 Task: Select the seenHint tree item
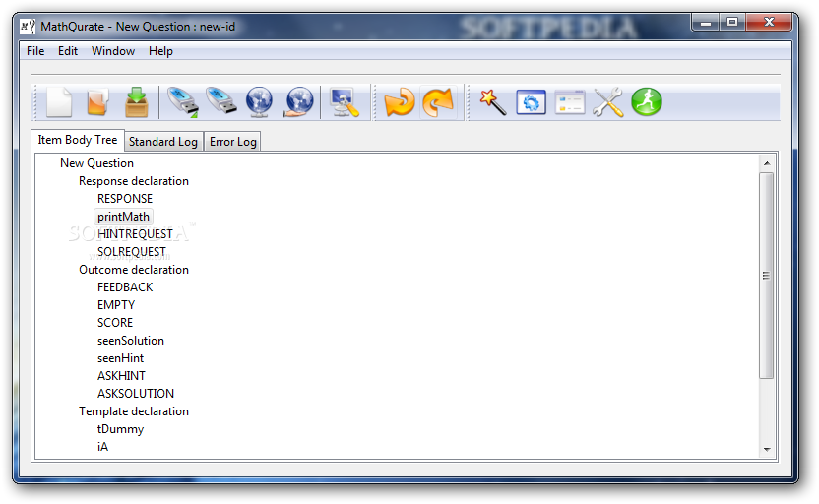coord(120,359)
